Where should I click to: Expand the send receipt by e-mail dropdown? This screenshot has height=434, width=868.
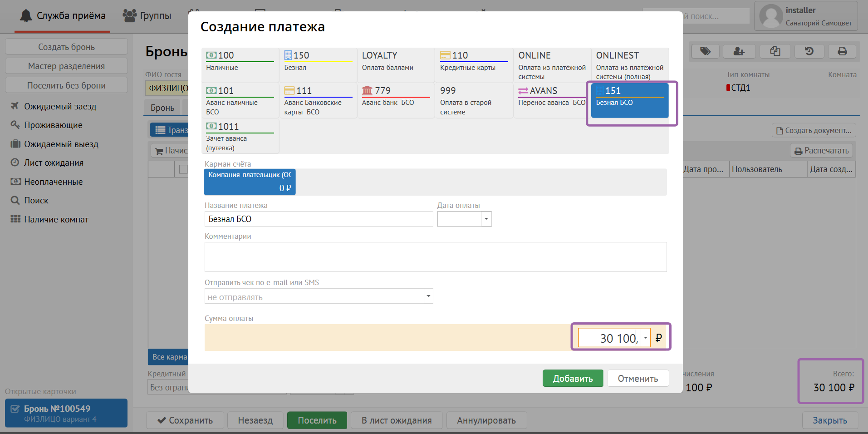pyautogui.click(x=428, y=296)
